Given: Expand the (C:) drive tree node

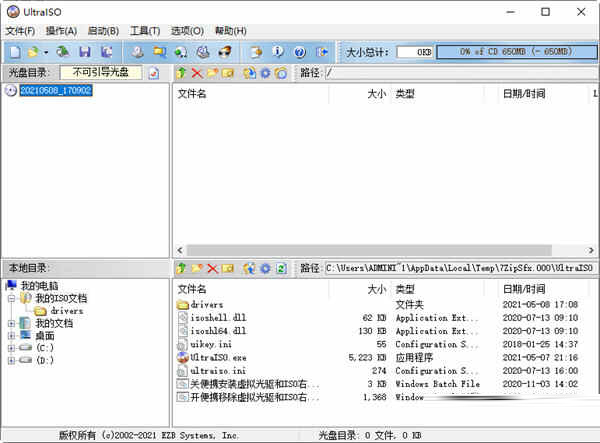Looking at the screenshot, I should click(x=11, y=348).
